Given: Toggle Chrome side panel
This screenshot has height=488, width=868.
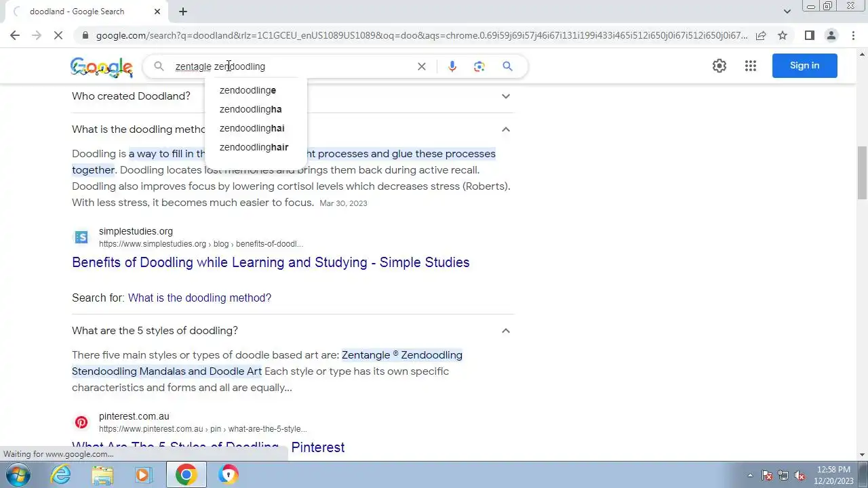Looking at the screenshot, I should click(x=810, y=35).
